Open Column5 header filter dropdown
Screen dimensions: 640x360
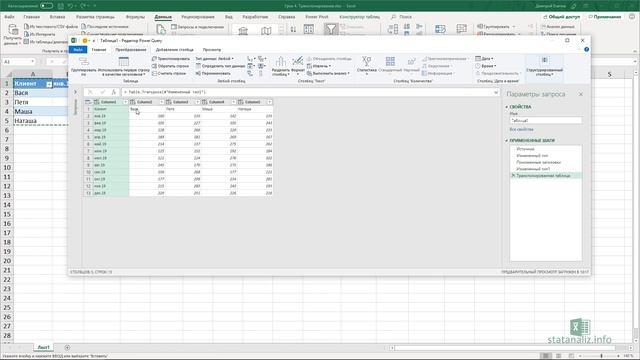(270, 102)
